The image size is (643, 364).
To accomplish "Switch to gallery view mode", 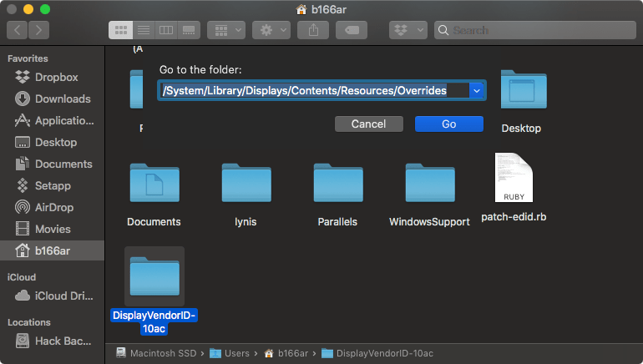I will [x=189, y=30].
